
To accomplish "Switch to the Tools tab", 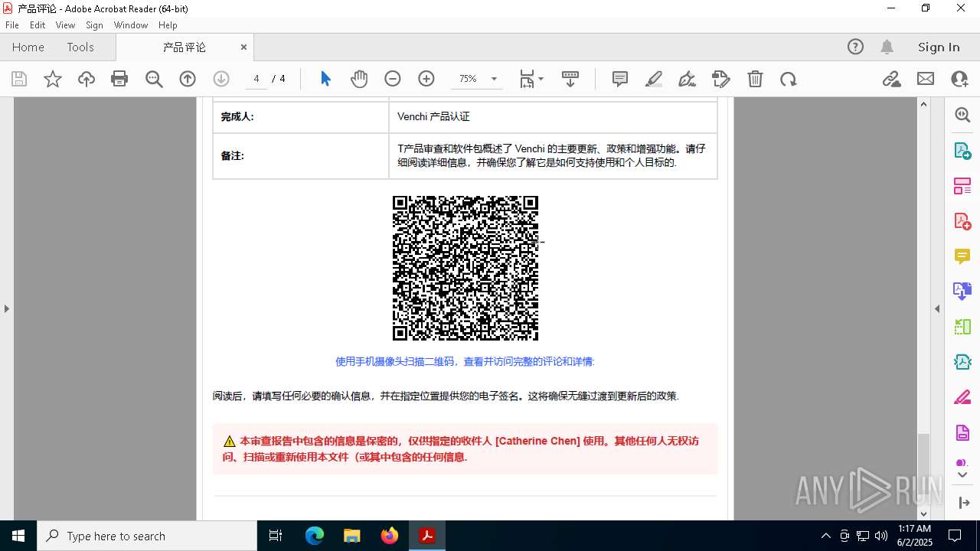I will 80,47.
